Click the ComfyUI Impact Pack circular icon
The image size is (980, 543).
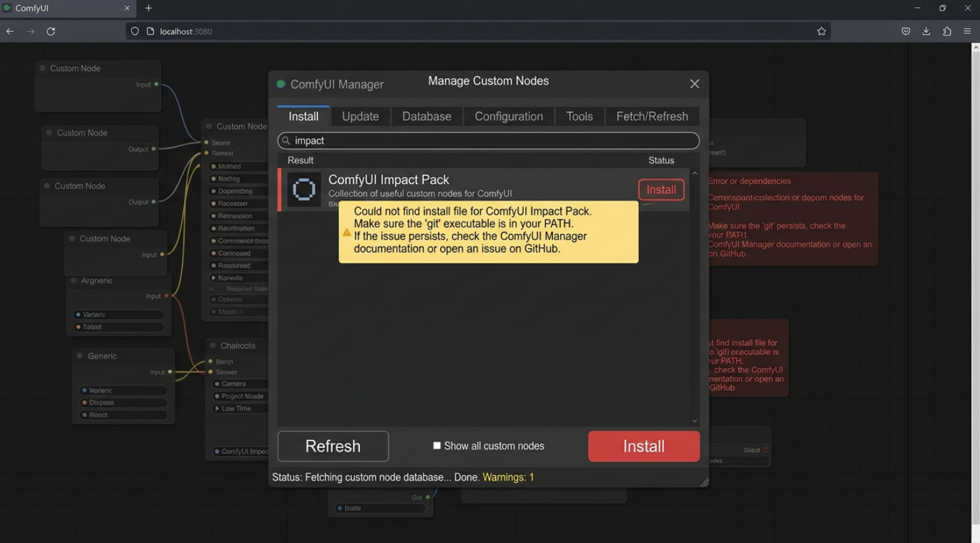[303, 190]
